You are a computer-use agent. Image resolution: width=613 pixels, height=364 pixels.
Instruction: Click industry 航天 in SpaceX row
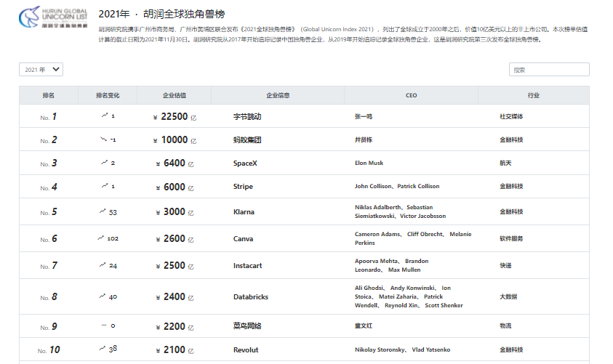click(x=505, y=163)
